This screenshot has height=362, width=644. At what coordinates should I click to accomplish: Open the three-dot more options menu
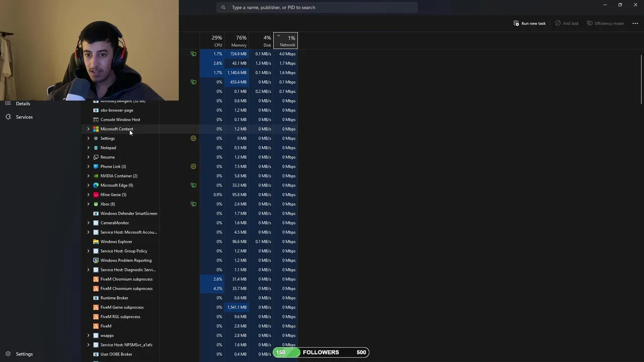pyautogui.click(x=635, y=23)
